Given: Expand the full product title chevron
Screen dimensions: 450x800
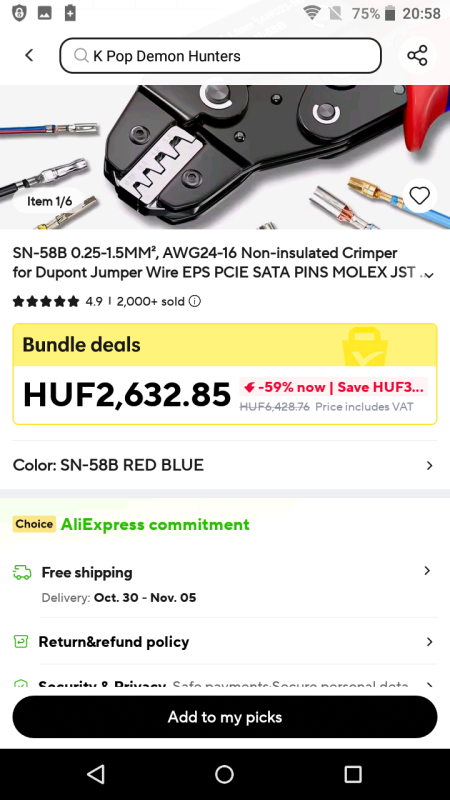Looking at the screenshot, I should (429, 276).
